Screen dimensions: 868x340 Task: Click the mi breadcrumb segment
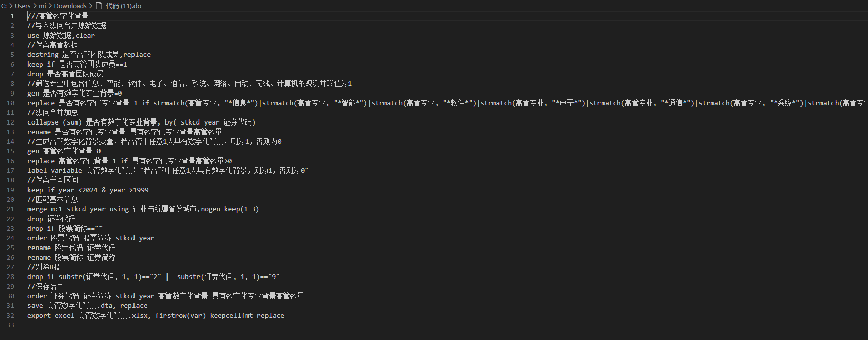click(43, 6)
